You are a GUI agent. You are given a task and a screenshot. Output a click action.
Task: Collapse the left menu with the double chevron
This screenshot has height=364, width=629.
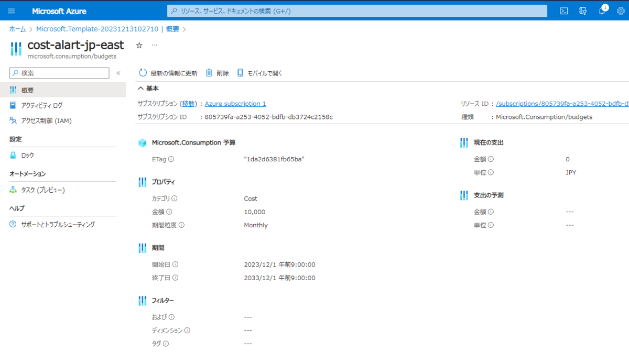point(118,73)
